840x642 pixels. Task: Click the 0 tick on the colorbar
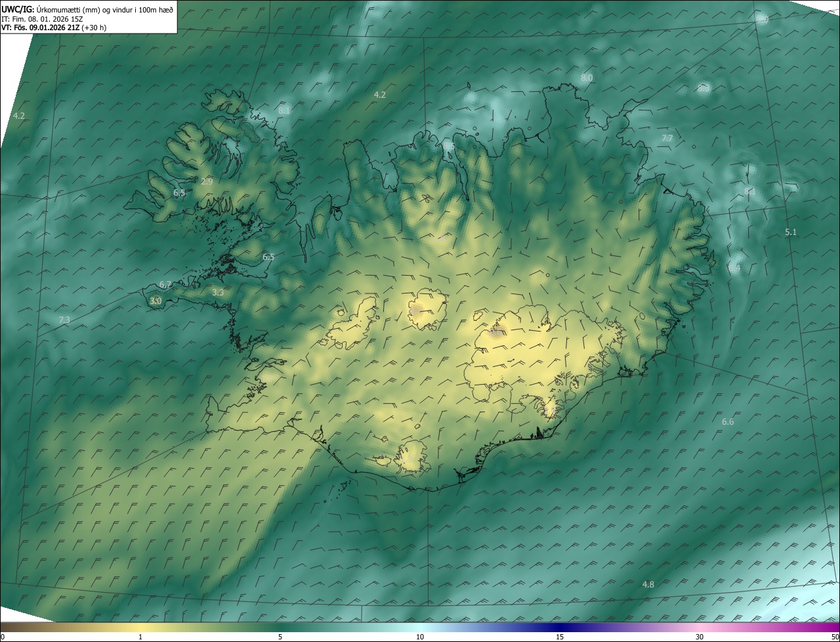click(3, 637)
